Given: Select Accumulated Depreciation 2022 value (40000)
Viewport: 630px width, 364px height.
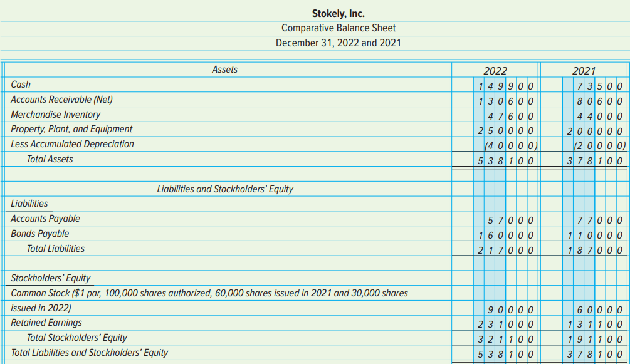Looking at the screenshot, I should click(511, 146).
